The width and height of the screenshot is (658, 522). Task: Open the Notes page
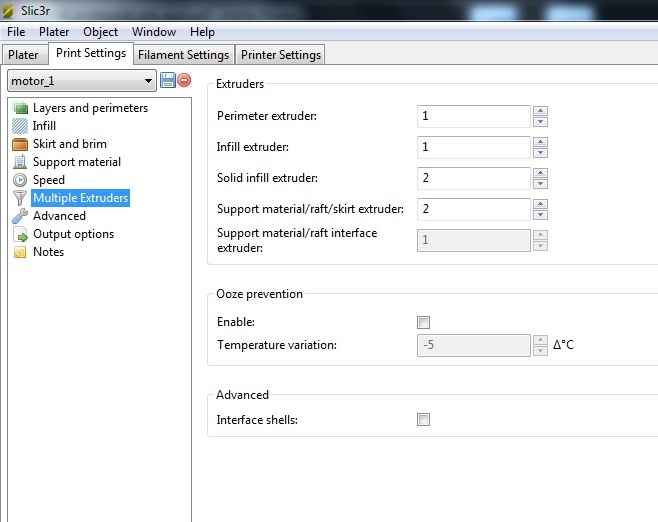click(x=48, y=252)
